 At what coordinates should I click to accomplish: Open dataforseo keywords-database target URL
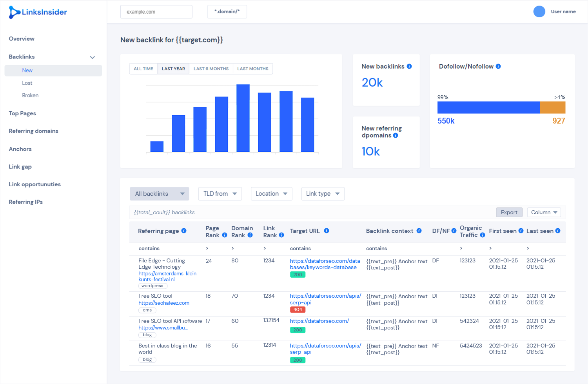(x=325, y=264)
